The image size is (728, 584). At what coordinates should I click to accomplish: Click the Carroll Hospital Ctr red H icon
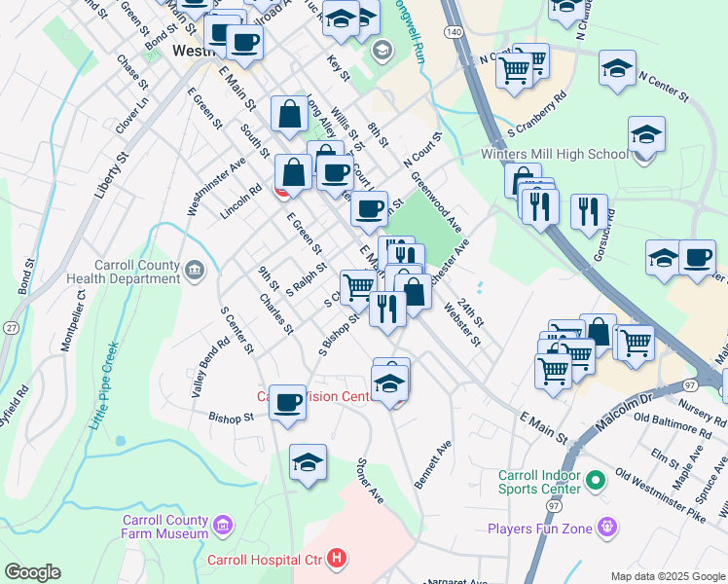(337, 559)
